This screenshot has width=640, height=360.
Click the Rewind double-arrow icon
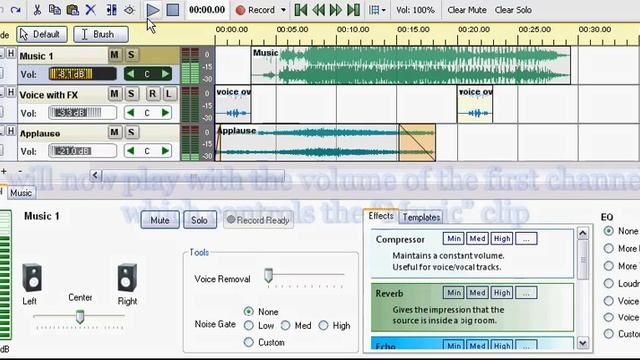coord(318,10)
